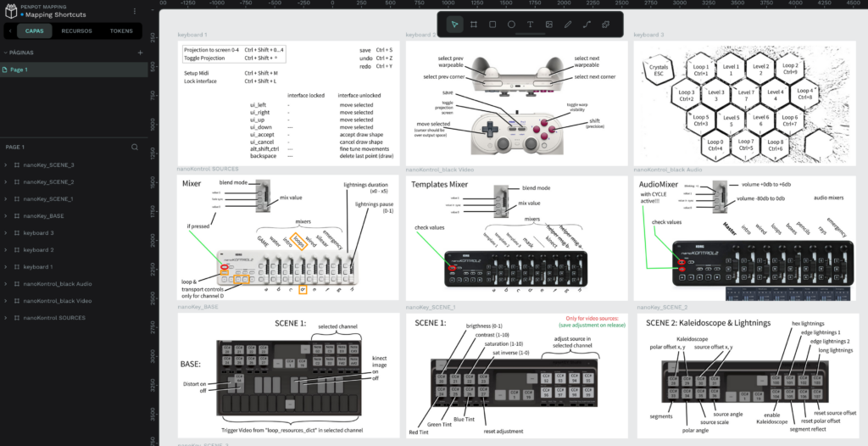868x446 pixels.
Task: Select Page 1 in pages list
Action: point(19,70)
